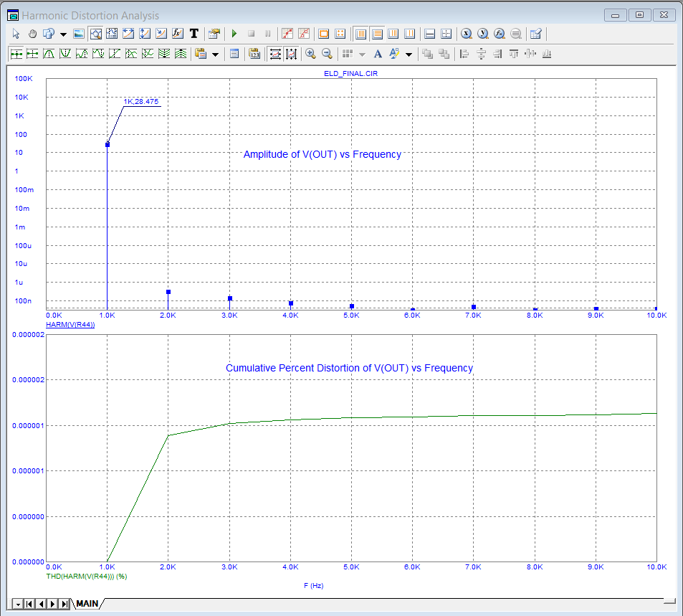Click the X go-to magnifier icon
683x616 pixels.
pyautogui.click(x=467, y=34)
